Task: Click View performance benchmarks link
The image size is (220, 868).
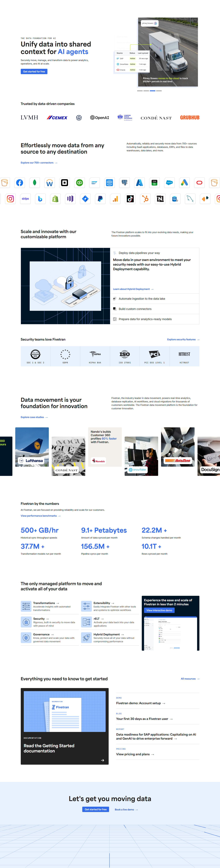Action: tap(40, 516)
